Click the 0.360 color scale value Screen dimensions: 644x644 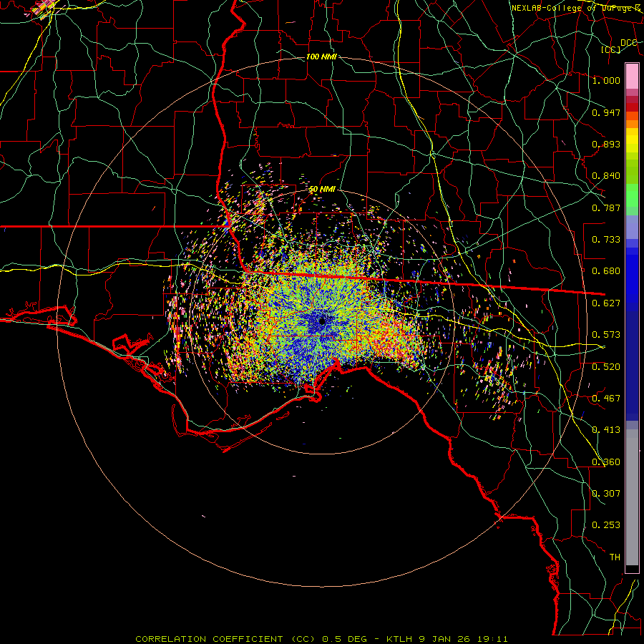coord(606,462)
